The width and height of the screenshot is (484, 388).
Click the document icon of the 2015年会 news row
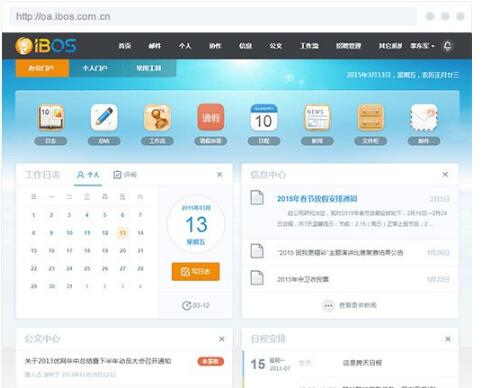[257, 278]
